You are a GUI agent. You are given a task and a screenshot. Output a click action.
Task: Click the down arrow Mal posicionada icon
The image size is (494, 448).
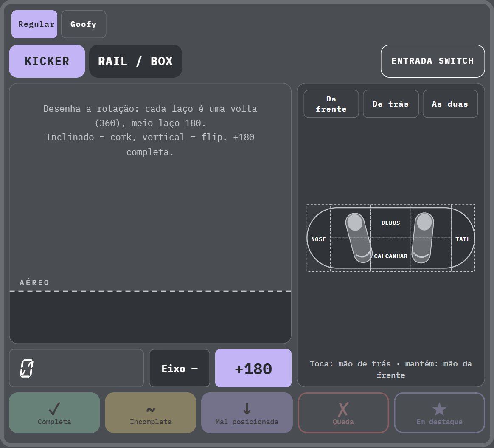pos(247,409)
